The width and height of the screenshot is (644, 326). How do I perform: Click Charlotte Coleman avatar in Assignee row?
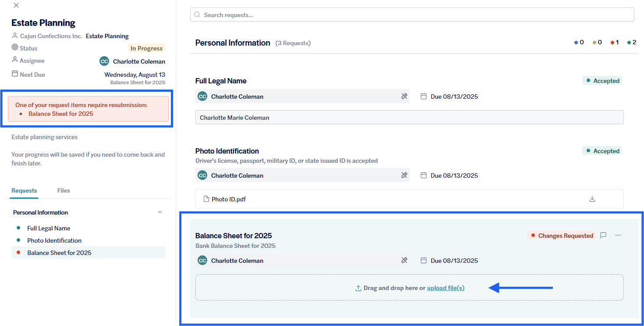pyautogui.click(x=104, y=61)
